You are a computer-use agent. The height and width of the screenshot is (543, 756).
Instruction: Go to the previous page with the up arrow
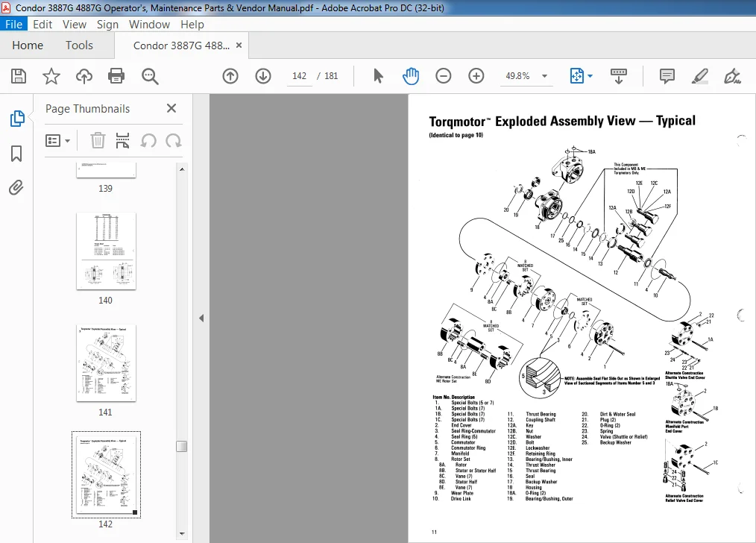pyautogui.click(x=230, y=76)
